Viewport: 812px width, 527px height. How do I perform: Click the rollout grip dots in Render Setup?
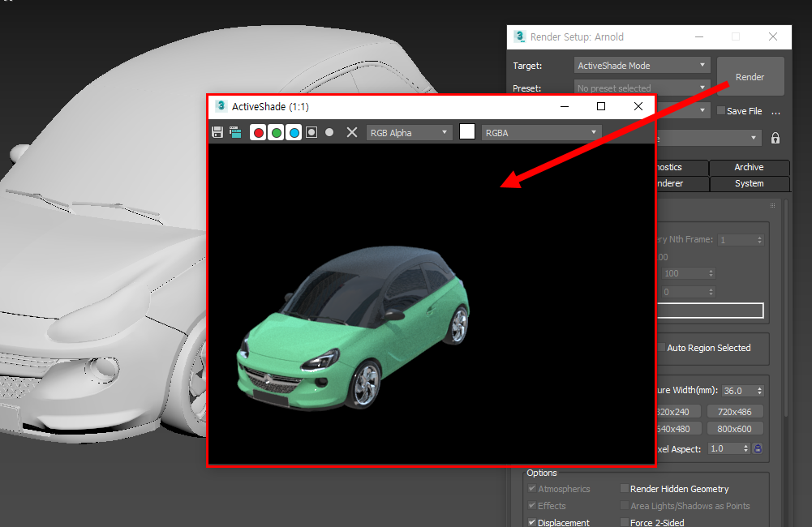pos(772,205)
